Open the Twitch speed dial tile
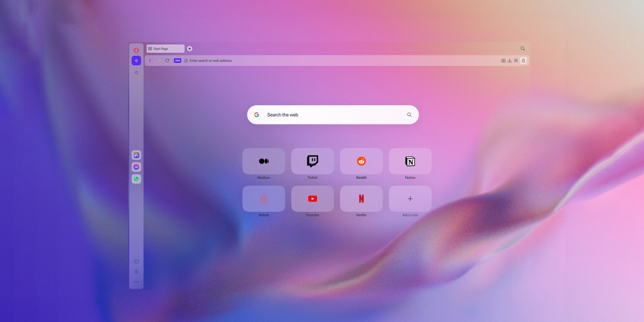The height and width of the screenshot is (322, 644). (312, 161)
